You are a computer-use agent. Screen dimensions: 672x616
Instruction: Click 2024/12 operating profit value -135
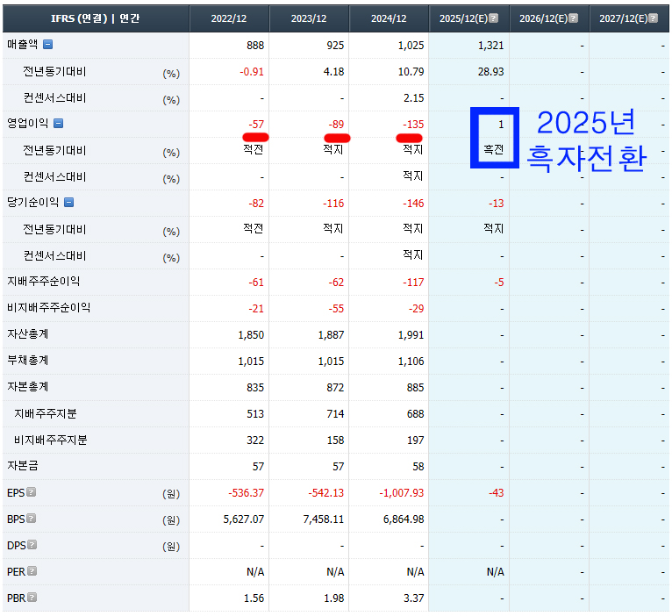(x=413, y=125)
